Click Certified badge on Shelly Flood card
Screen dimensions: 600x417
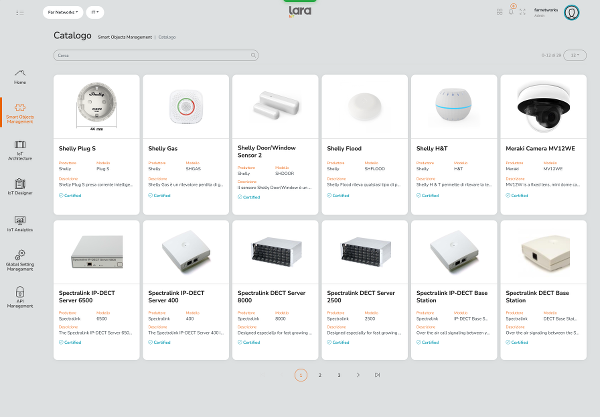338,195
